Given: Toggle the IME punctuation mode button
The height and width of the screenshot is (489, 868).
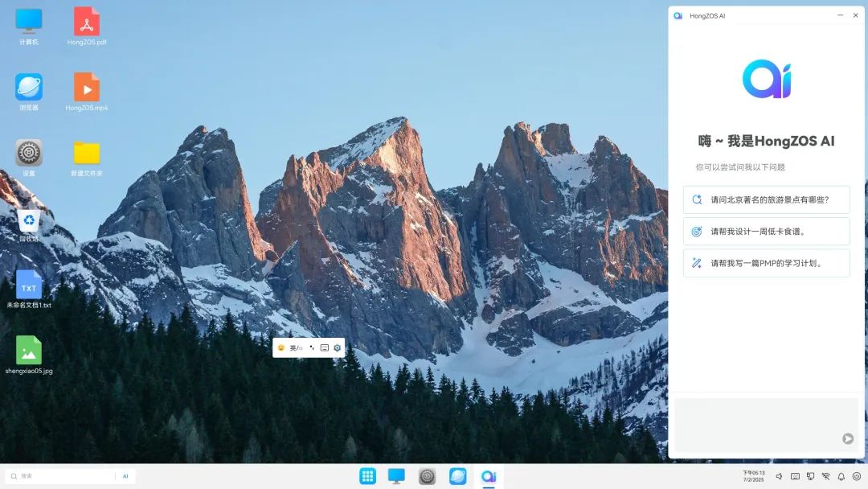Looking at the screenshot, I should [x=312, y=347].
